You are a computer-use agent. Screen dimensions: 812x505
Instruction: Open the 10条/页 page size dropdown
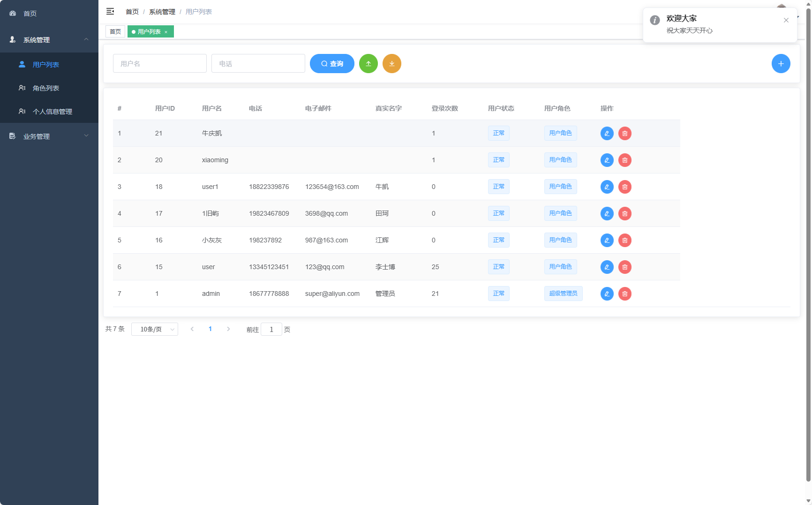[x=154, y=329]
